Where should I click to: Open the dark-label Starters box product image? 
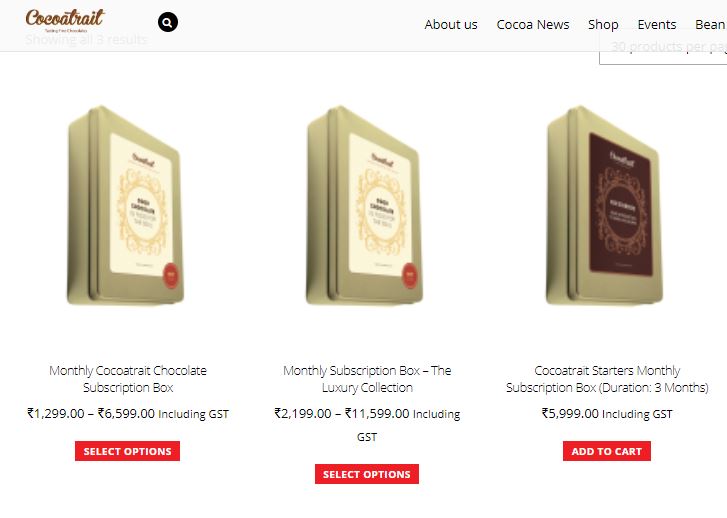tap(605, 206)
